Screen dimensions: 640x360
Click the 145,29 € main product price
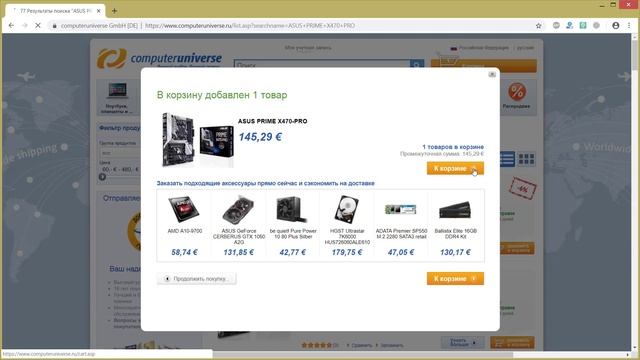[260, 137]
